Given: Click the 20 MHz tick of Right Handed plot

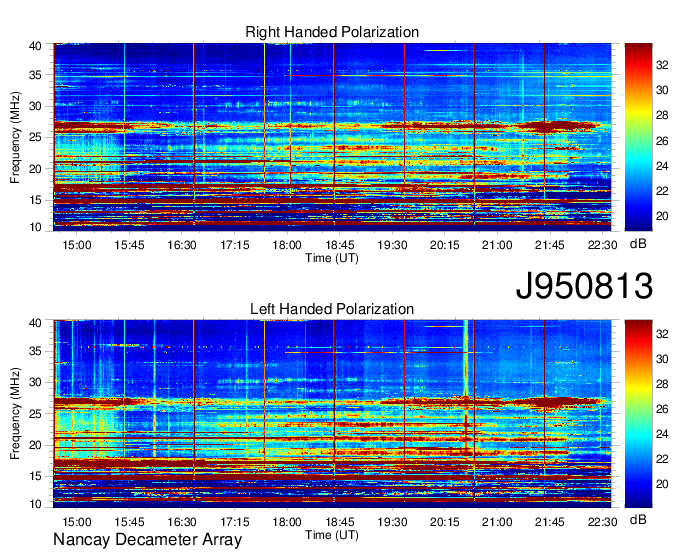Looking at the screenshot, I should click(x=35, y=169).
